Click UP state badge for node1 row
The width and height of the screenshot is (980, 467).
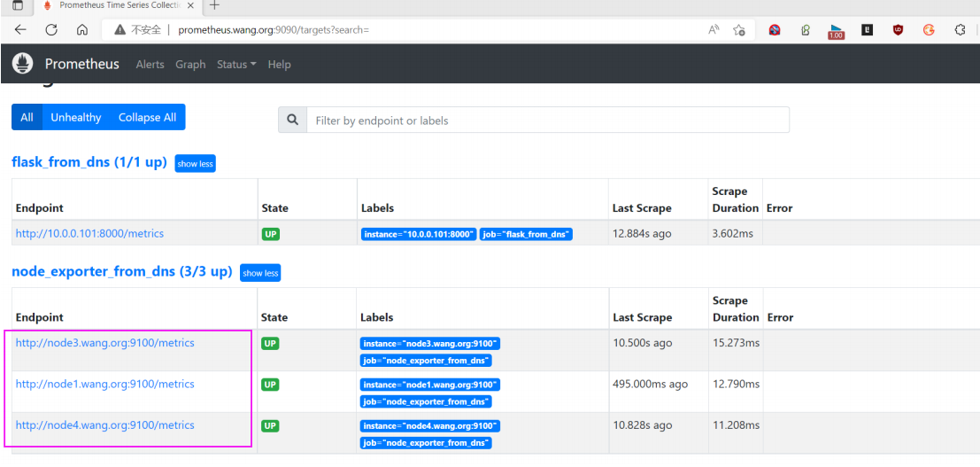tap(271, 385)
